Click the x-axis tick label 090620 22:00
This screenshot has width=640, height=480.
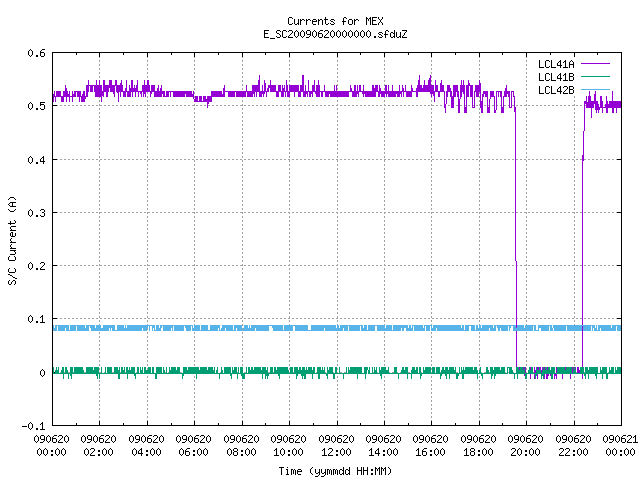(x=573, y=445)
